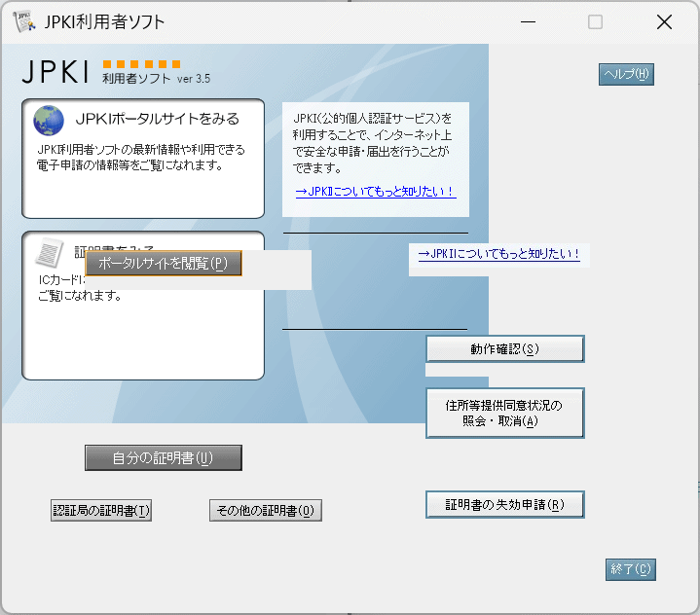Screen dimensions: 700x615
Task: Click ポータルサイトを閲覧(P) button
Action: (x=164, y=264)
